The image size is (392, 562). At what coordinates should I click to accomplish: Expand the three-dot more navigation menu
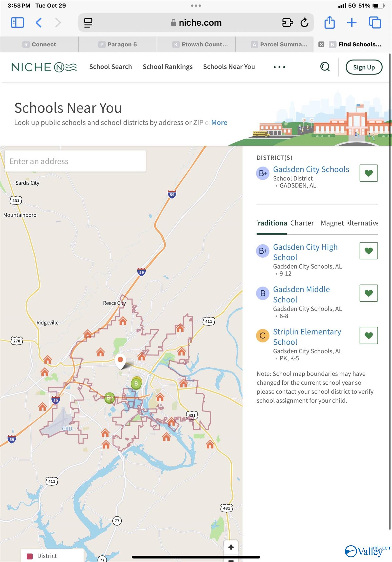(279, 67)
